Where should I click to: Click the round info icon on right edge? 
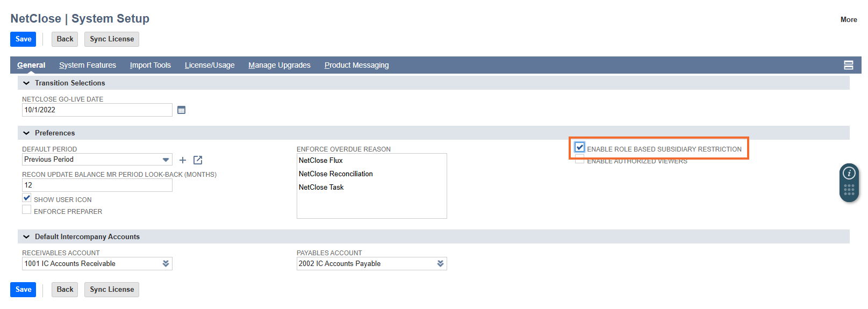tap(849, 173)
